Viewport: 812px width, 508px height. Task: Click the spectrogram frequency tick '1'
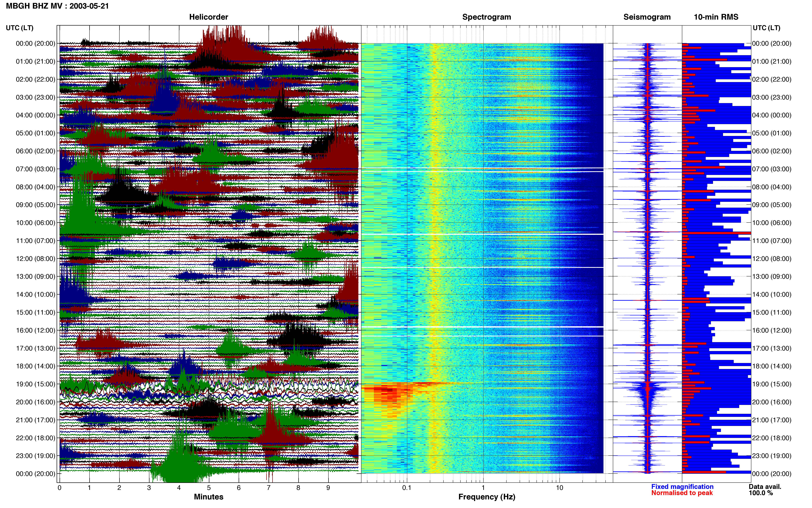tap(483, 488)
